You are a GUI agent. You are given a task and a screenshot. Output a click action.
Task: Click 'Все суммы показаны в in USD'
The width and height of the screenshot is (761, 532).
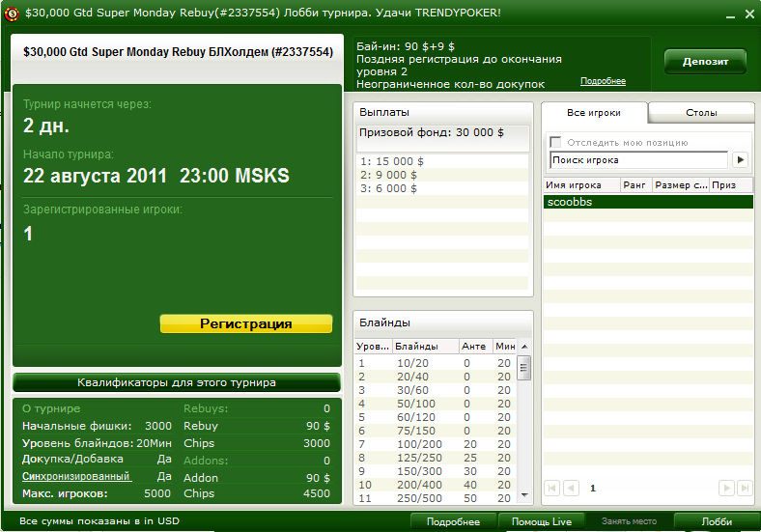pos(99,521)
